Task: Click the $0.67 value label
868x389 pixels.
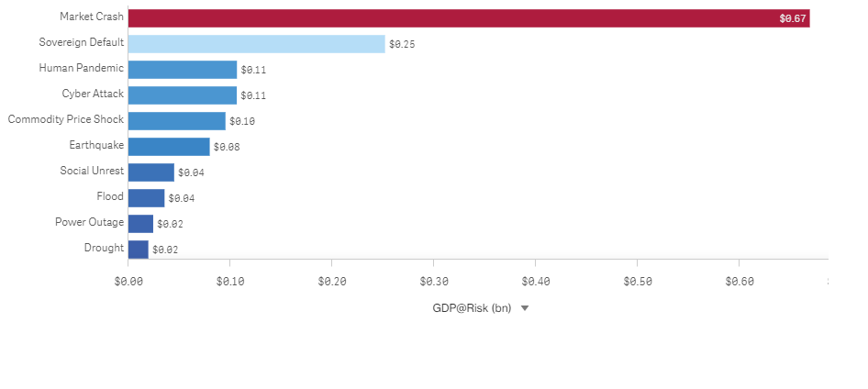Action: pos(792,17)
